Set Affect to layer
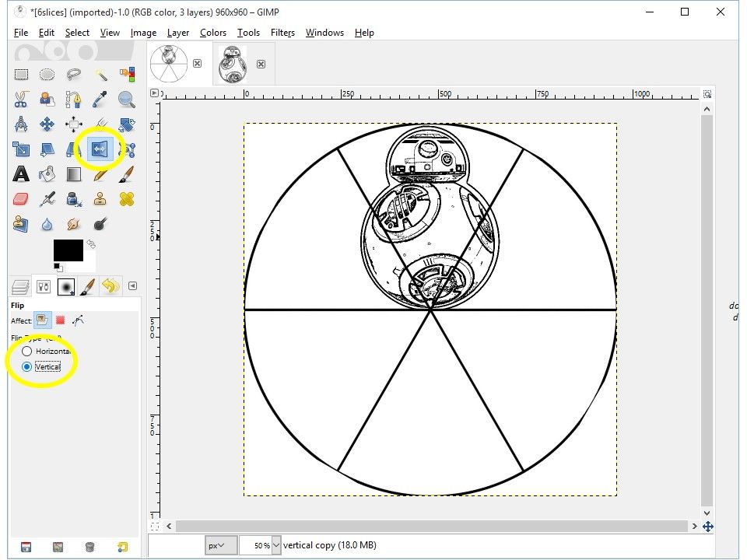 point(42,320)
